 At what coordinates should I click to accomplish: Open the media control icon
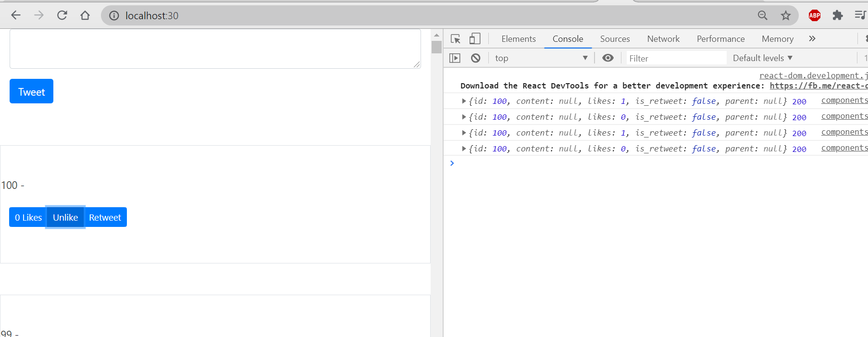(x=860, y=15)
